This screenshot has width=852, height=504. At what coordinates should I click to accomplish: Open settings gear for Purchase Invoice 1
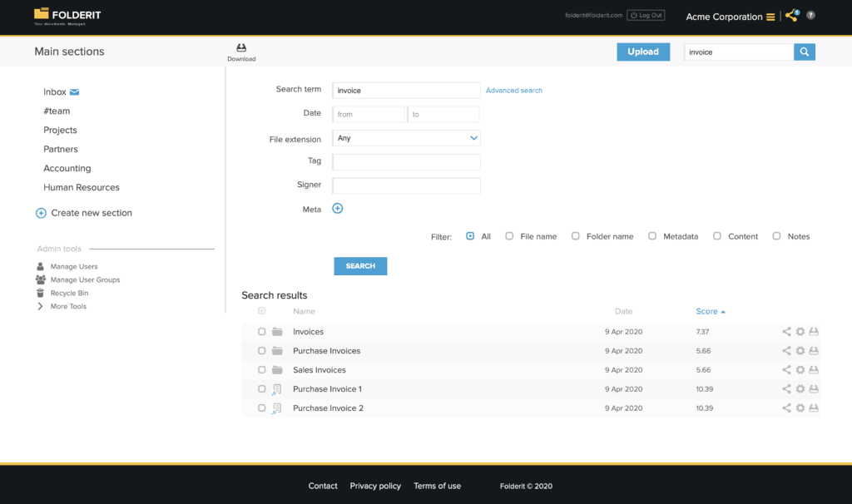click(800, 389)
